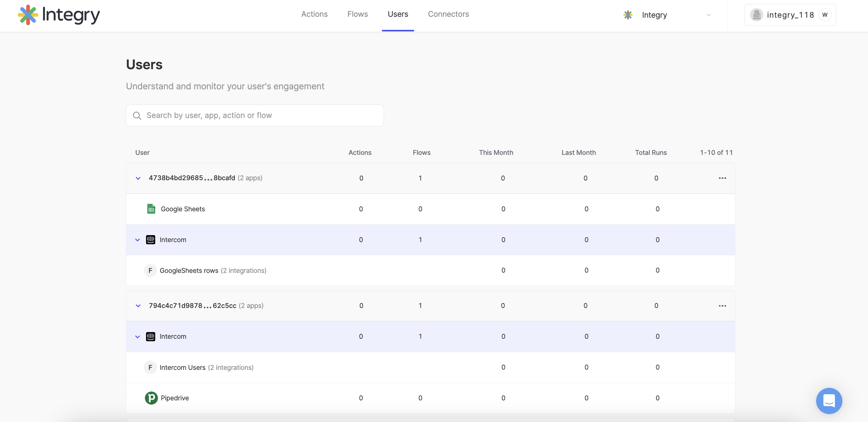
Task: Open the integry_118 account menu
Action: pyautogui.click(x=790, y=15)
